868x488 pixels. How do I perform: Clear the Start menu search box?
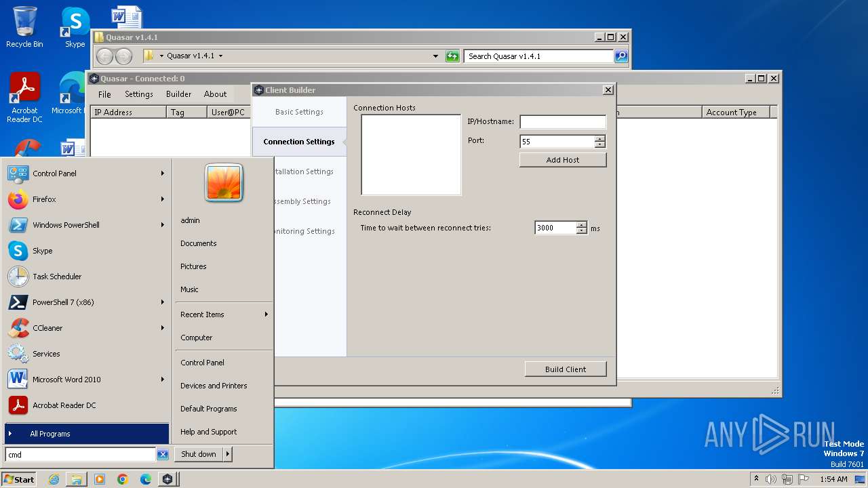click(163, 455)
